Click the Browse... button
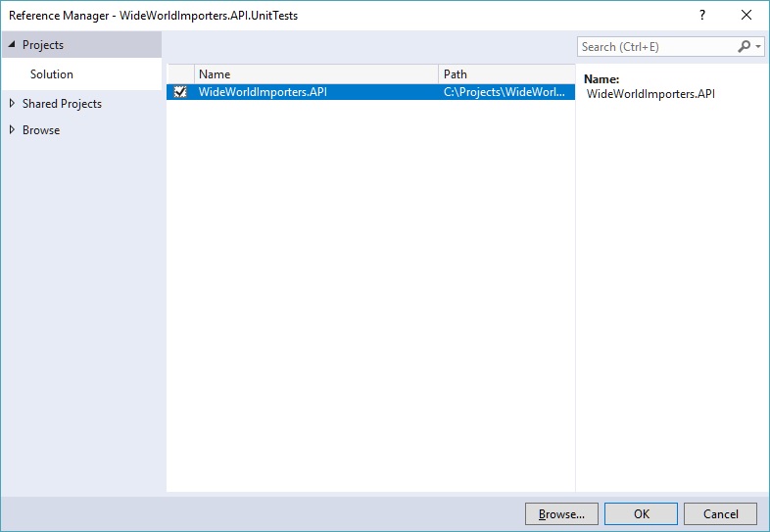 pyautogui.click(x=561, y=513)
